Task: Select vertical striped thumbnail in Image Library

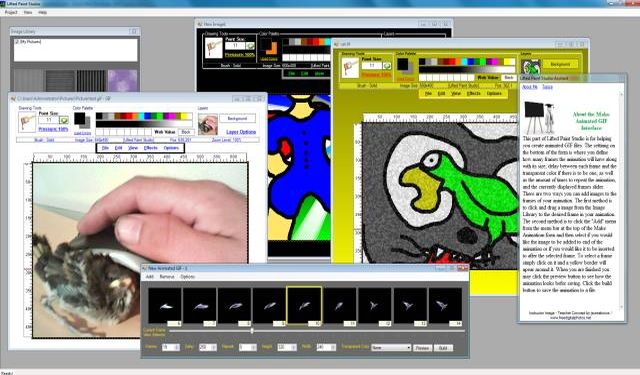Action: (x=91, y=80)
